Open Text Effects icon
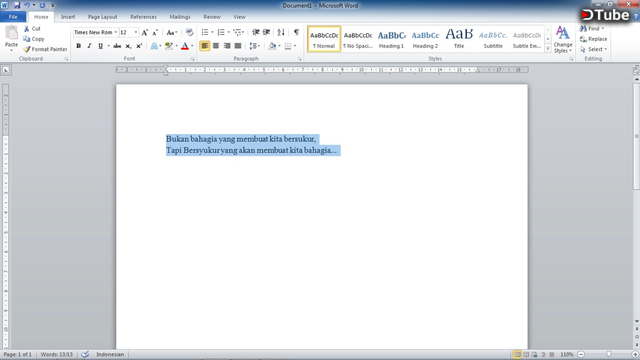Viewport: 640px width, 360px height. [x=154, y=46]
